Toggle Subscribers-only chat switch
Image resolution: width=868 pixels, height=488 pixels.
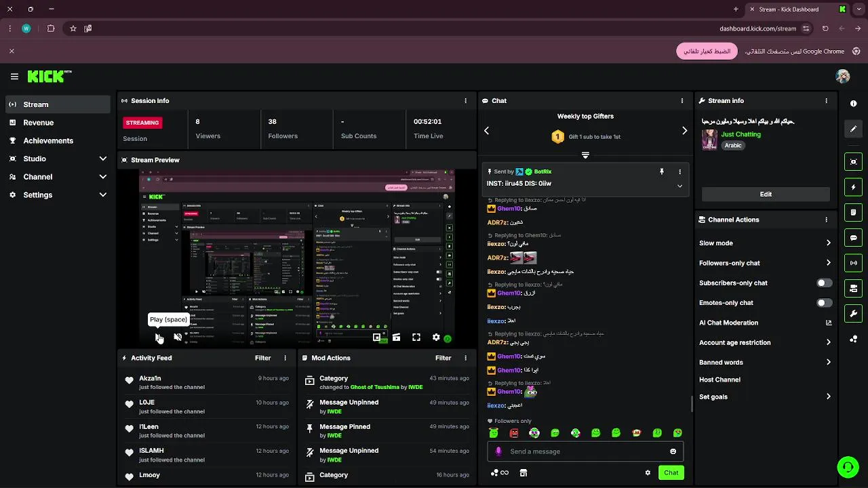pyautogui.click(x=824, y=283)
